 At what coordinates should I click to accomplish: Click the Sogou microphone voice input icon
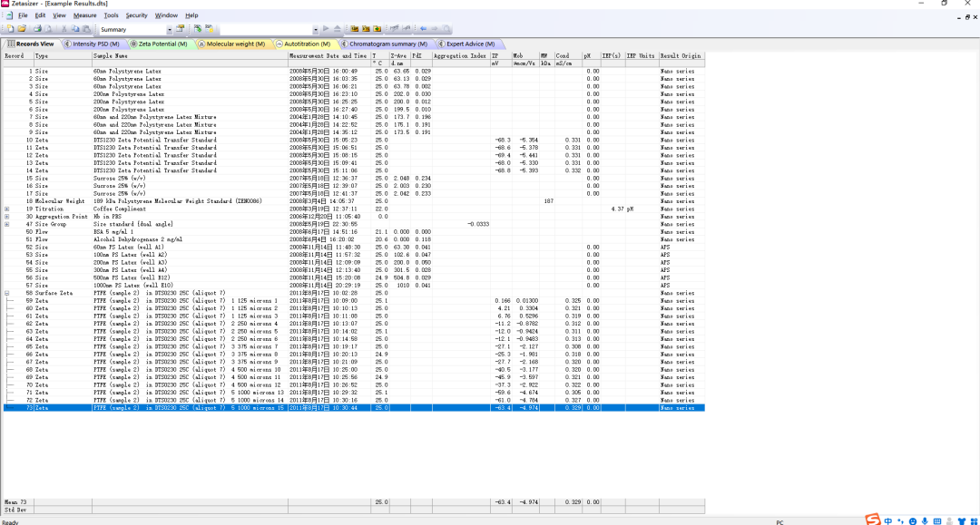pos(925,521)
